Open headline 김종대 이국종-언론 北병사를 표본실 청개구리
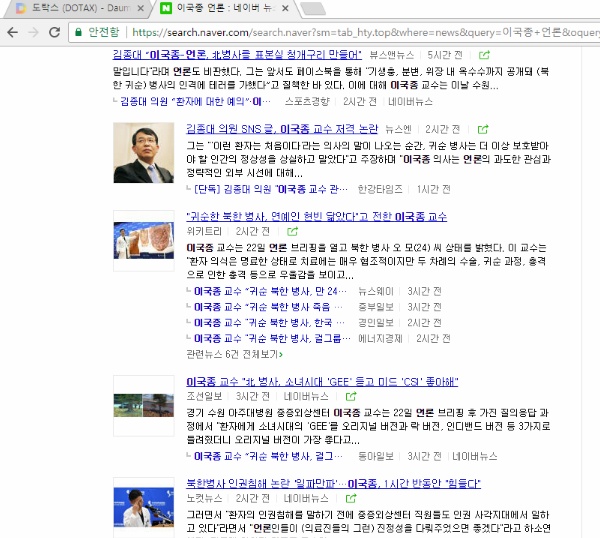600x538 pixels. click(237, 55)
